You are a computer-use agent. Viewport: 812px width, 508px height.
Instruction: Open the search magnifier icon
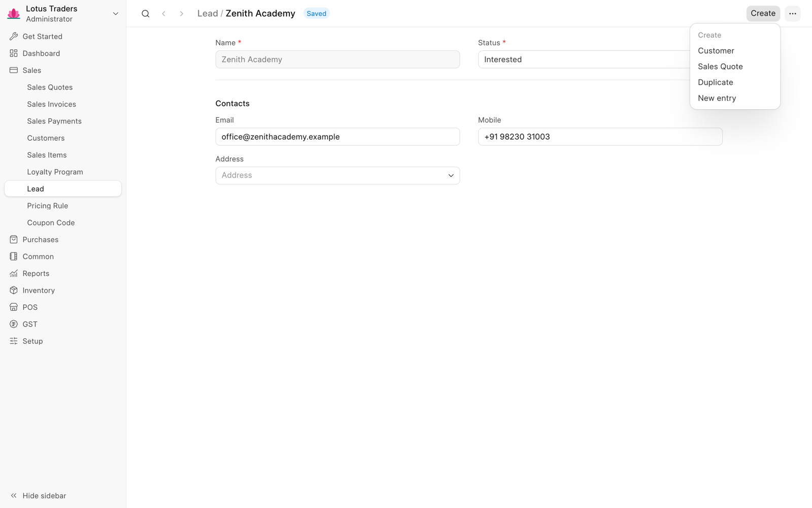[x=146, y=14]
